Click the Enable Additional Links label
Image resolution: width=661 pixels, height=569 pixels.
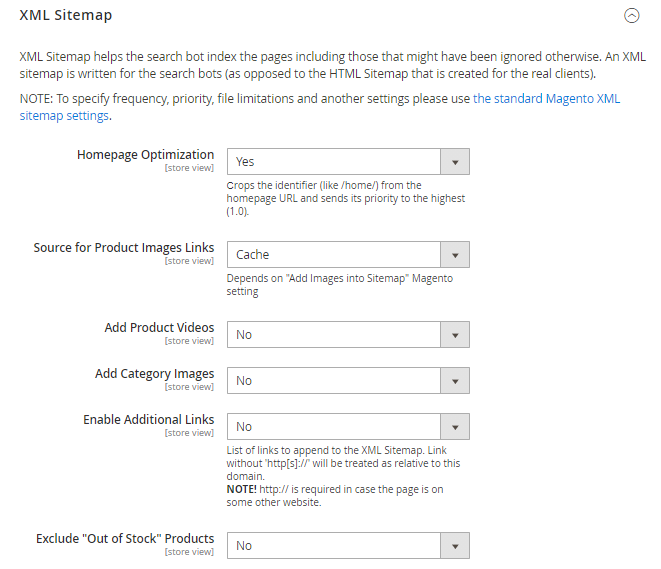[148, 420]
